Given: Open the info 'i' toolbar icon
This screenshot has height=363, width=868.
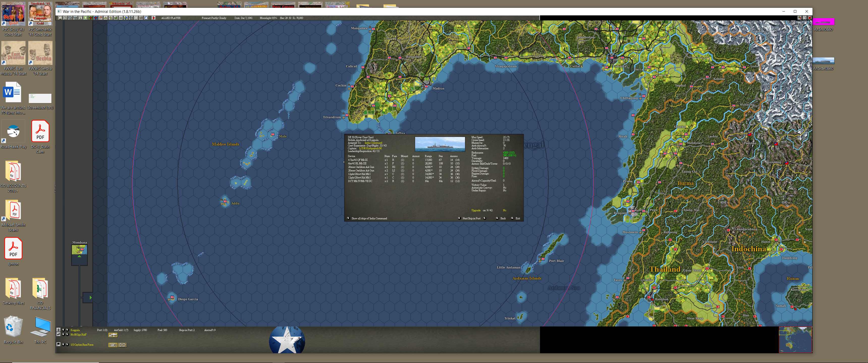Looking at the screenshot, I should (x=80, y=18).
